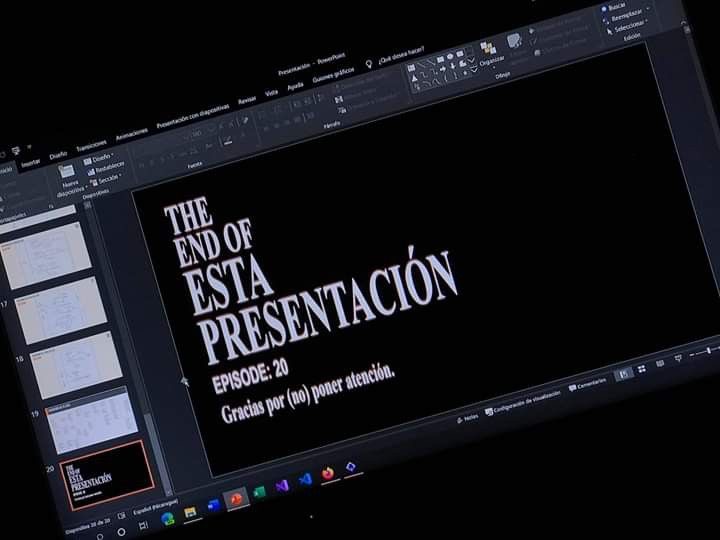The width and height of the screenshot is (720, 540).
Task: Click the slide count status text
Action: 88,526
